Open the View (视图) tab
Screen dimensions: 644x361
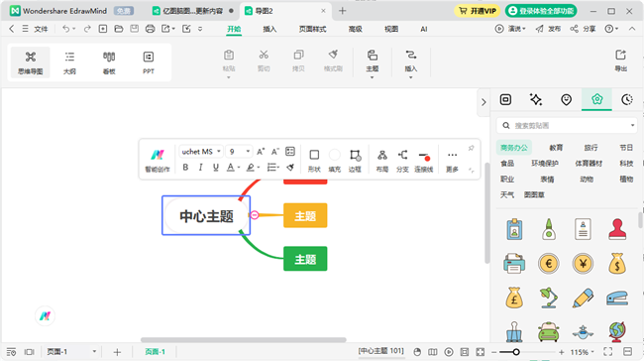391,29
